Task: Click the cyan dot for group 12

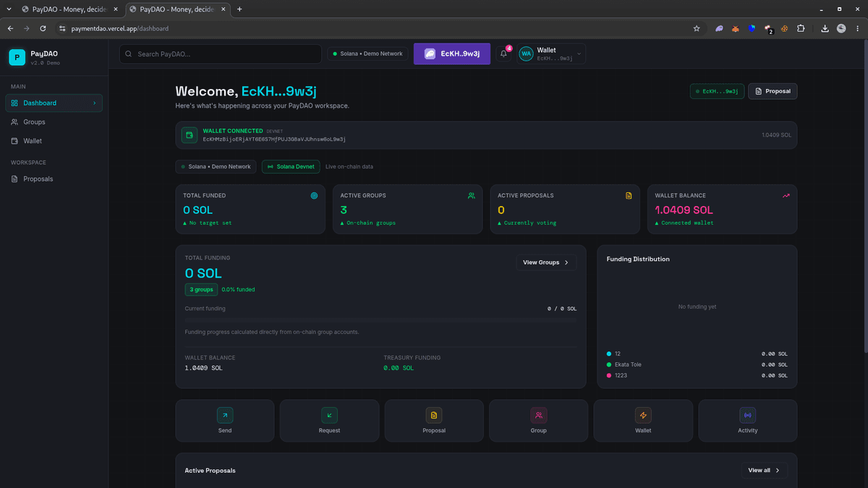Action: (x=609, y=354)
